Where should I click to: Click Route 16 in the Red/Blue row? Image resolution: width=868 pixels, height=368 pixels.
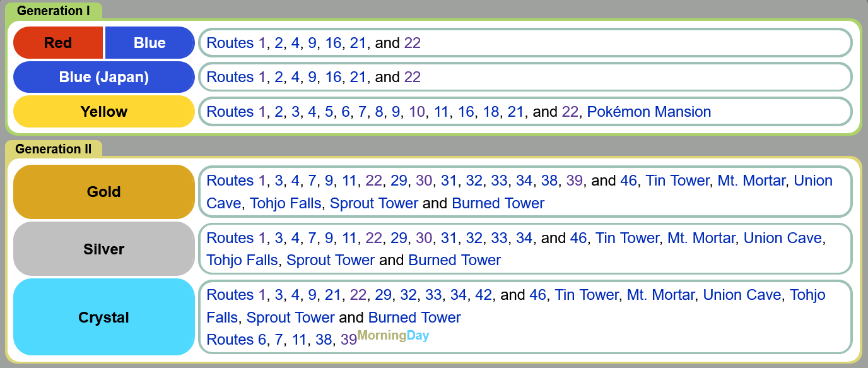pos(333,43)
